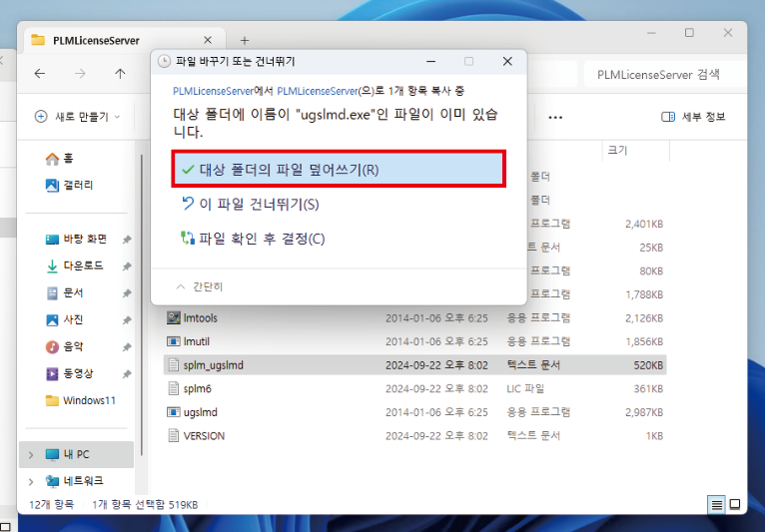Unpin 문서 via its pin icon
765x532 pixels.
click(x=127, y=293)
